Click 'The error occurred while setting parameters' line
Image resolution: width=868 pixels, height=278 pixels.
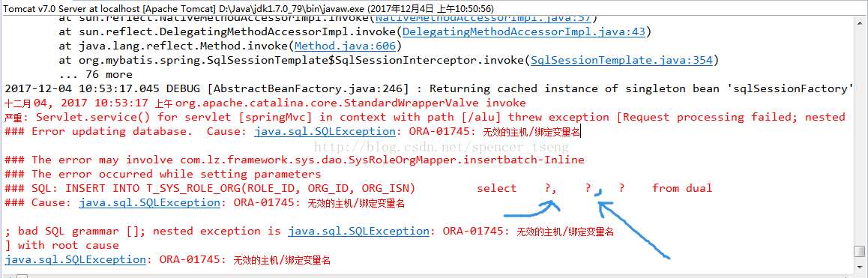tap(163, 175)
